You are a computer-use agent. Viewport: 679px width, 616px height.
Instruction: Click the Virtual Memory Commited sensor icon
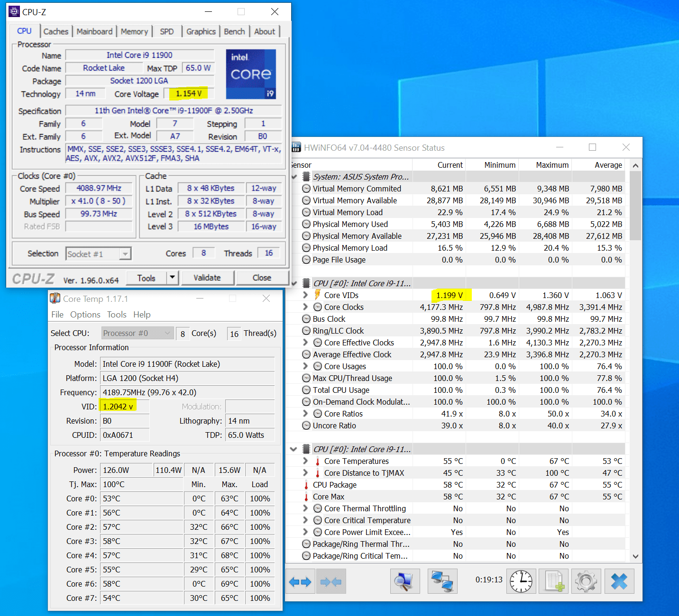click(306, 189)
